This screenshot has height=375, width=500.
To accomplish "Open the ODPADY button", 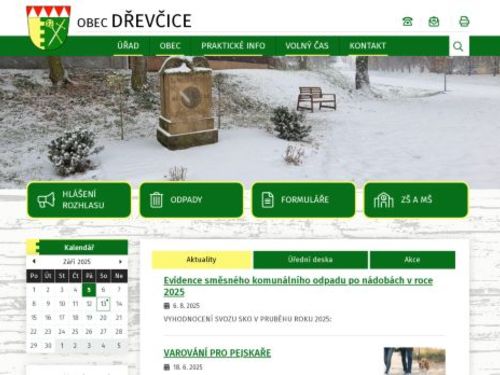I will point(191,200).
